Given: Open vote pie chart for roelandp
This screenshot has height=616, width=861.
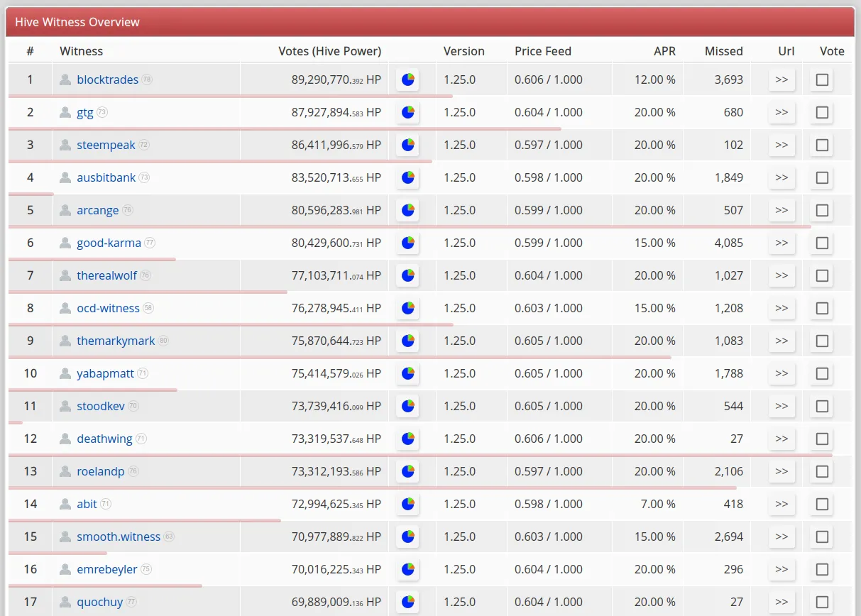Looking at the screenshot, I should [x=407, y=472].
